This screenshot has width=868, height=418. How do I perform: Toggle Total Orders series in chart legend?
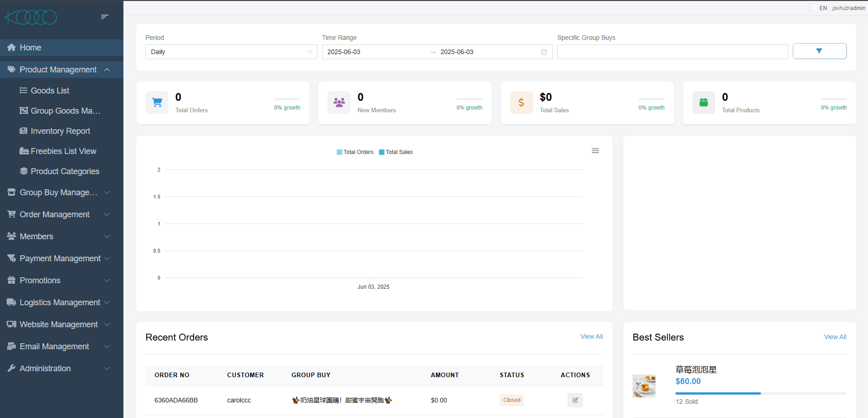[x=355, y=152]
